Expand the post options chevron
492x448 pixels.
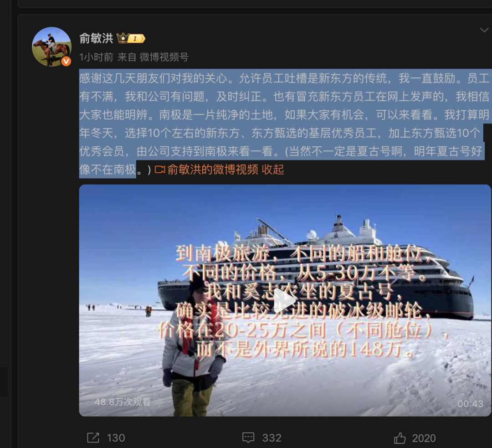484,30
